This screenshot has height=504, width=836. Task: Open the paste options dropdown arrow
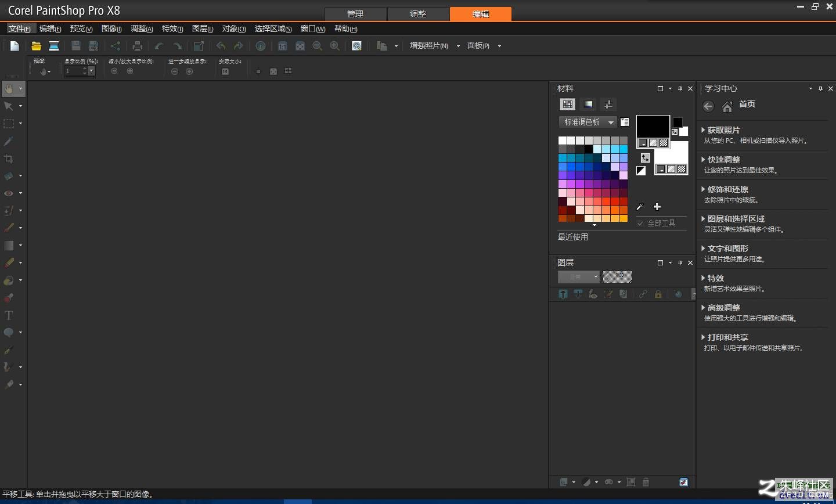tap(396, 46)
